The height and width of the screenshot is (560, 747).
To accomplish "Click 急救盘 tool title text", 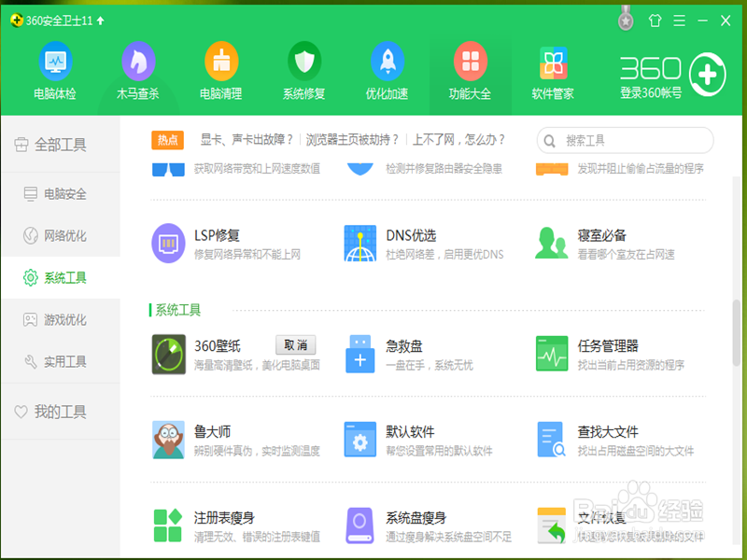I will (x=404, y=345).
